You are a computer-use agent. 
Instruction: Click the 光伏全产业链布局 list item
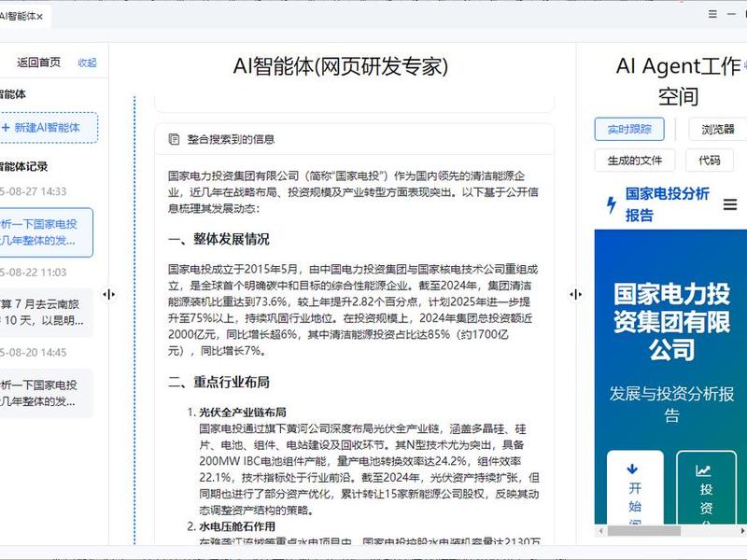click(x=243, y=412)
